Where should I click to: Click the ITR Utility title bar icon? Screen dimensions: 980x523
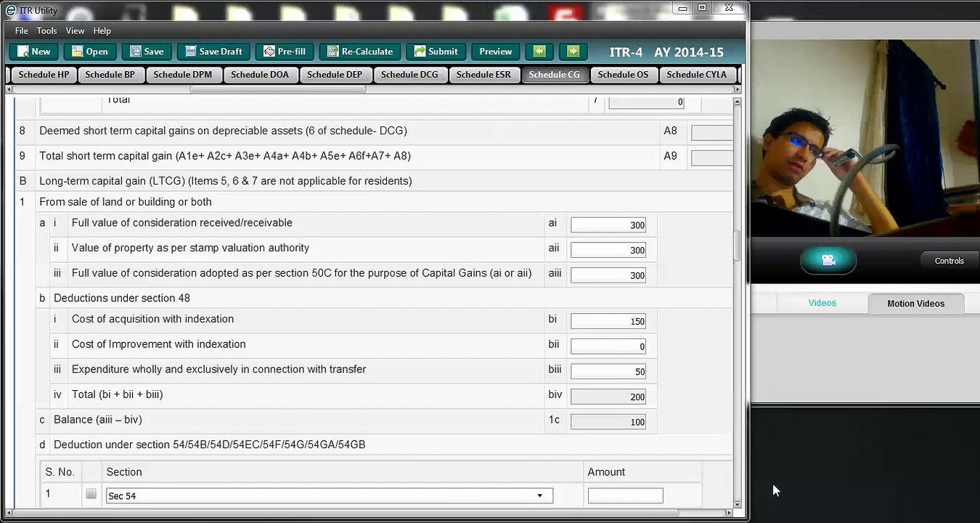point(10,10)
